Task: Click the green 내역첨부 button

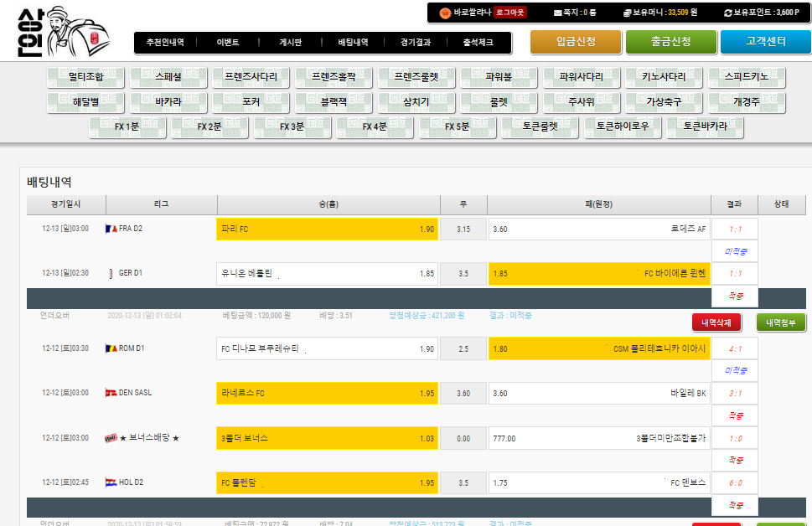Action: click(x=780, y=322)
